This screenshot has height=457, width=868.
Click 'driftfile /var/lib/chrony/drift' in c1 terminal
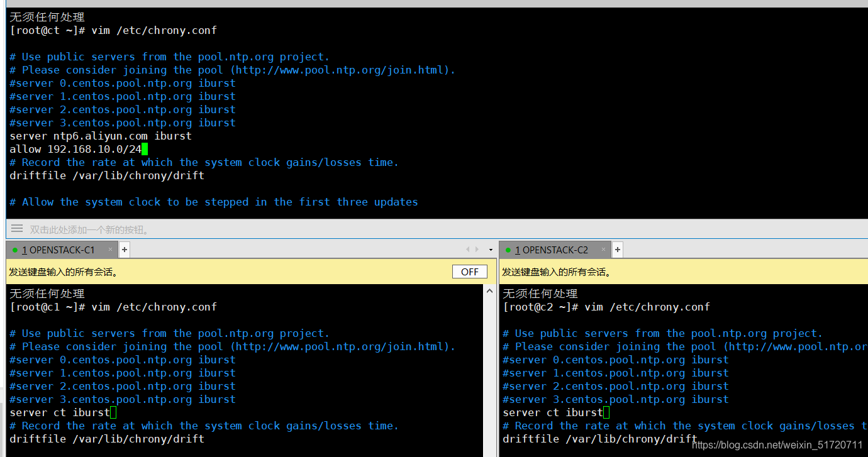coord(107,439)
